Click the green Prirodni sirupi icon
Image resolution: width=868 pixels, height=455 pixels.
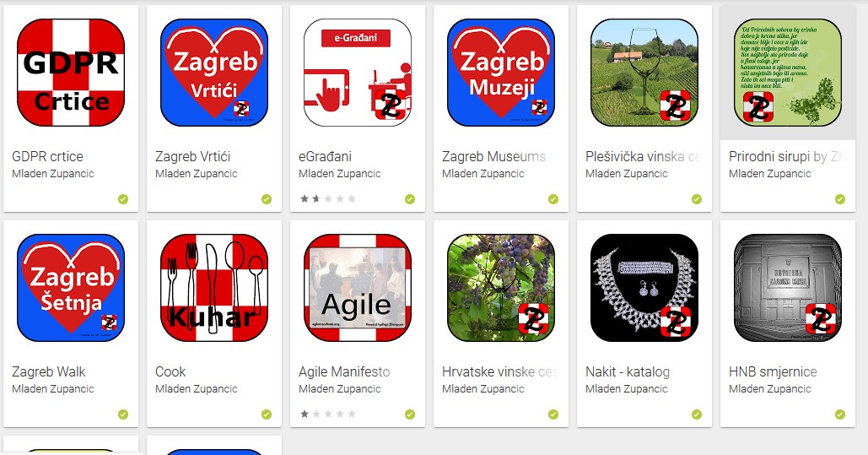point(788,73)
